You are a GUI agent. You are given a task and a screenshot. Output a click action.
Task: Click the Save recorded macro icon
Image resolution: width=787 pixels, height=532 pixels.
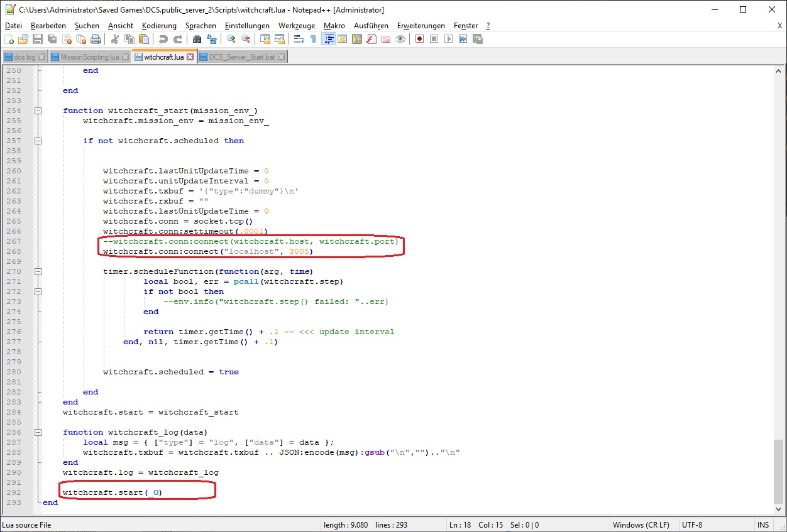tap(478, 39)
